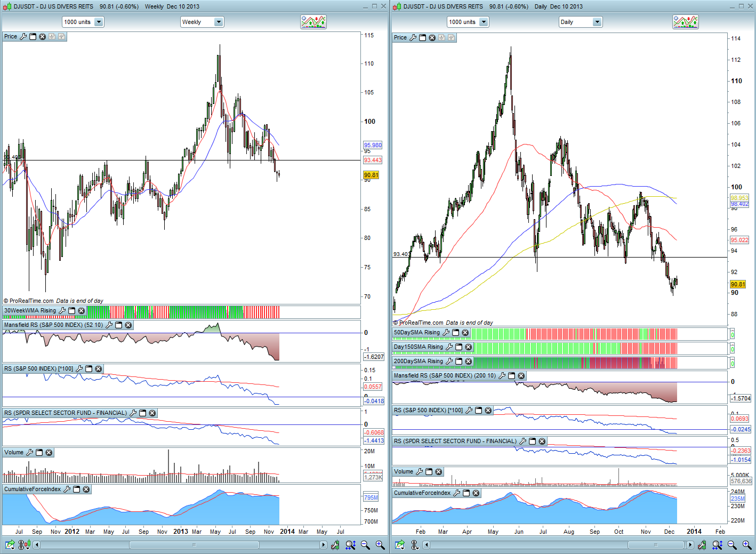Remove Day150SMA Rising indicator panel
Screen dimensions: 756x554
click(469, 347)
